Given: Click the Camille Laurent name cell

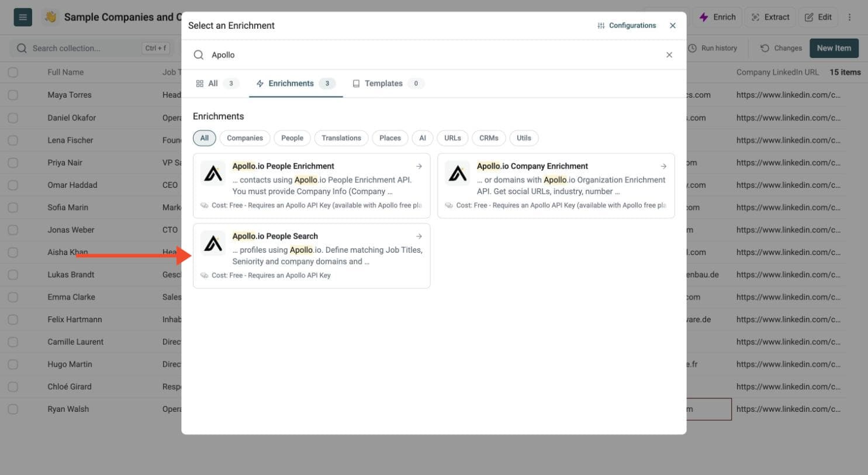Looking at the screenshot, I should click(x=75, y=342).
